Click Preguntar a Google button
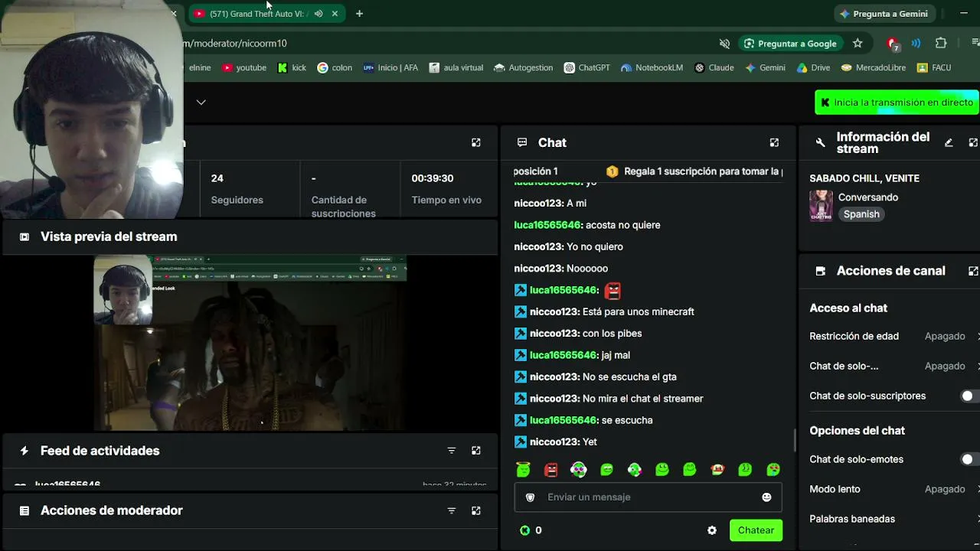Screen dimensions: 980x551 [x=790, y=44]
